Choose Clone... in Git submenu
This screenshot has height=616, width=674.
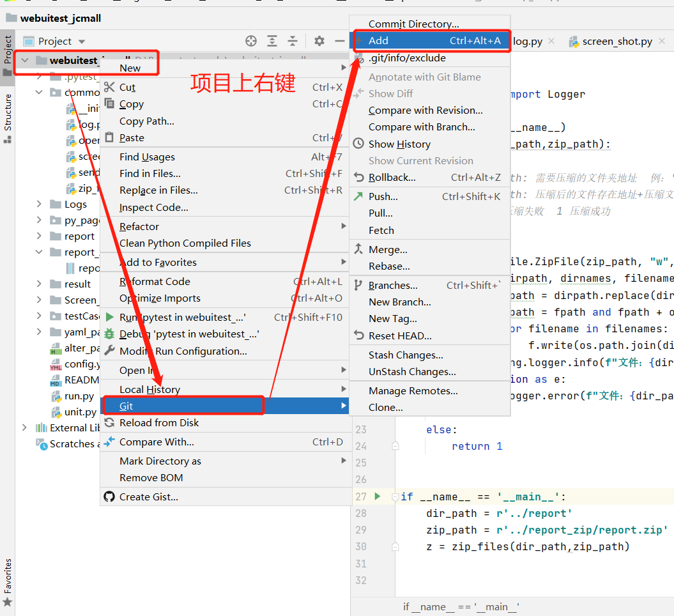[430, 408]
